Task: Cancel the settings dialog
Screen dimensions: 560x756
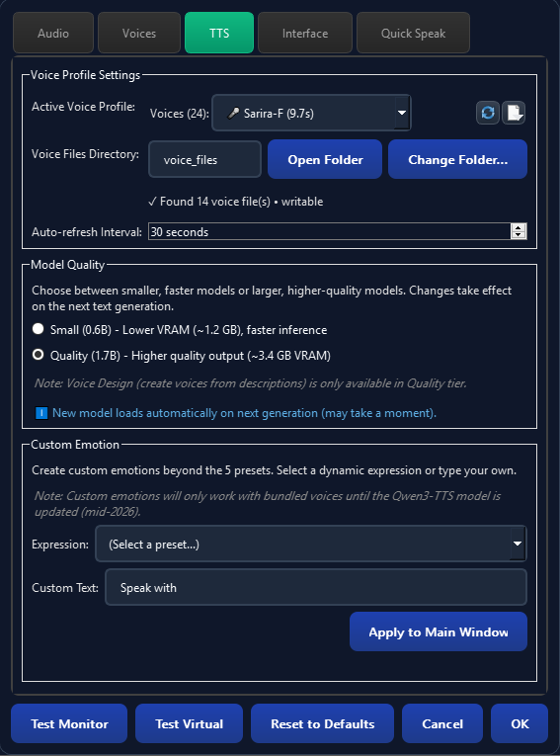Action: 442,723
